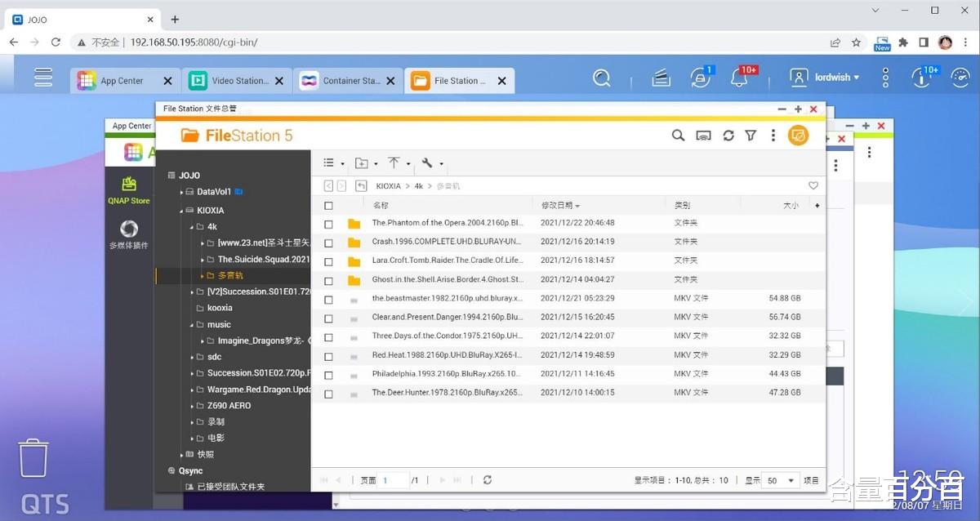Select the Z690 AERO folder in tree
Viewport: 980px width, 521px height.
(x=229, y=406)
